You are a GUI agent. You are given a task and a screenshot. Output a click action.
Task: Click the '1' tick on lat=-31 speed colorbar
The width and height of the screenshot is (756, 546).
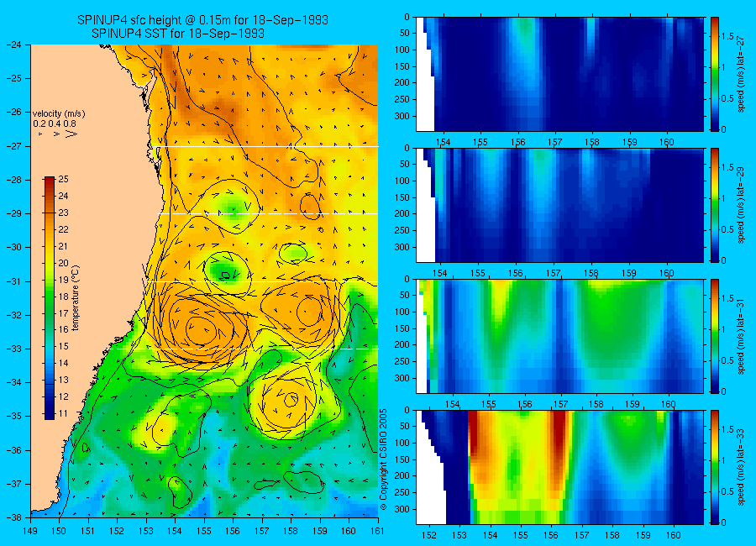[724, 329]
